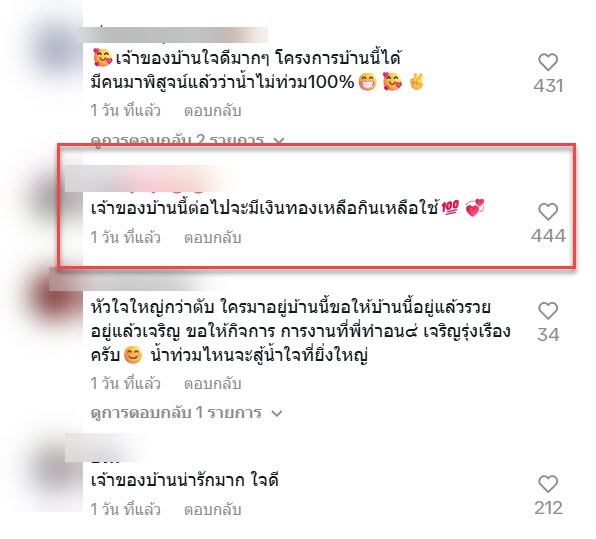Click the blurred username above the first comment

pos(175,35)
